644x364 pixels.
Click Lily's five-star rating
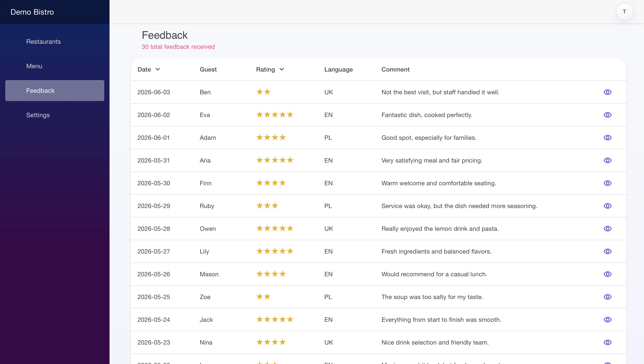click(274, 251)
